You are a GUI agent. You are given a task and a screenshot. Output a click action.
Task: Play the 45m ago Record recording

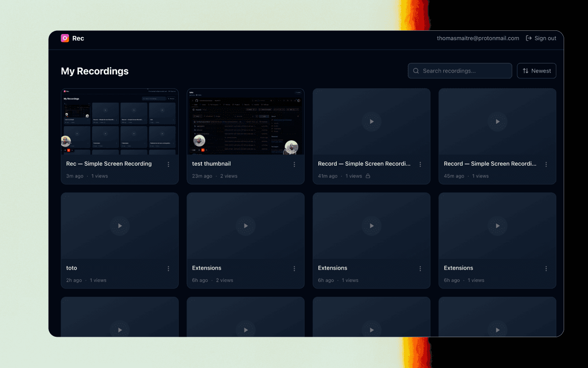coord(498,121)
